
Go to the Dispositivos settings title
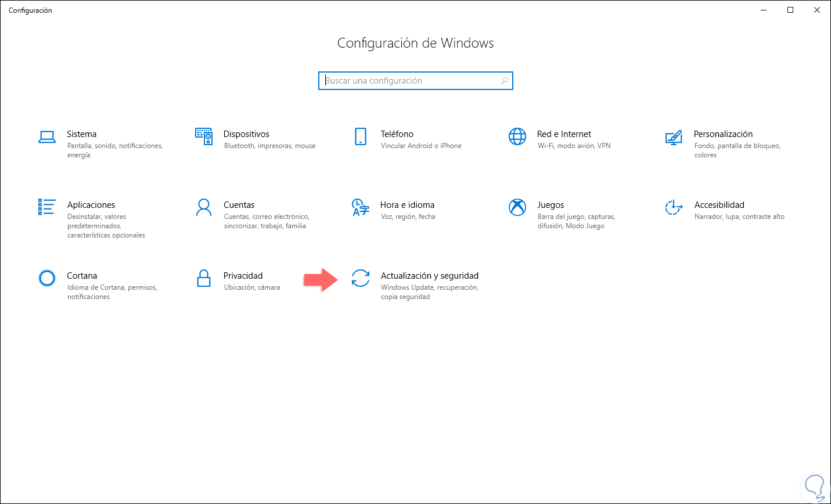[x=247, y=134]
